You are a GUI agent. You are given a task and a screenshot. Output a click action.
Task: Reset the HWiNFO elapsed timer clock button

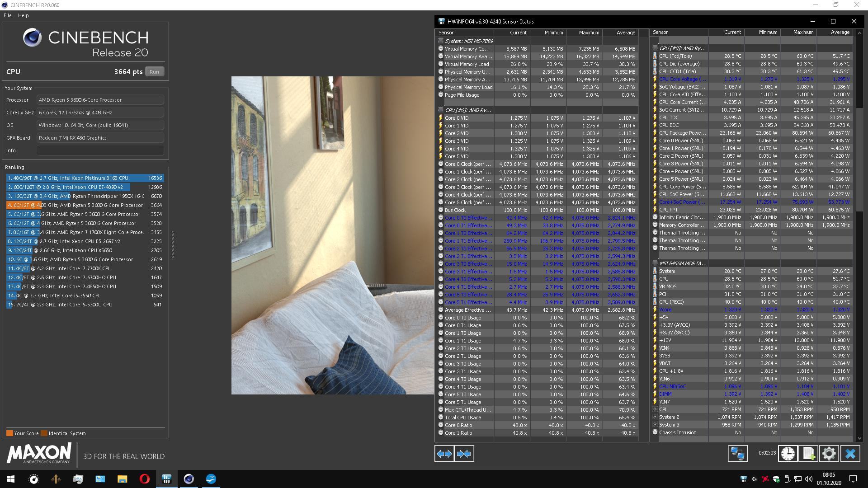788,454
